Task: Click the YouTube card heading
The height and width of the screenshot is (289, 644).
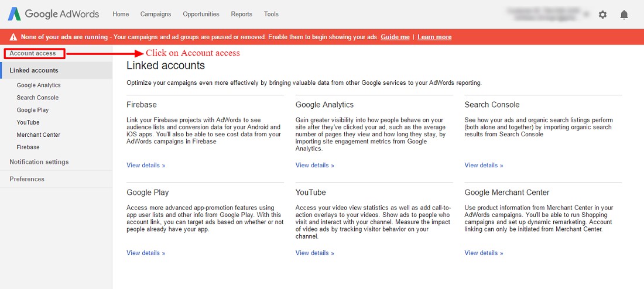Action: tap(310, 192)
